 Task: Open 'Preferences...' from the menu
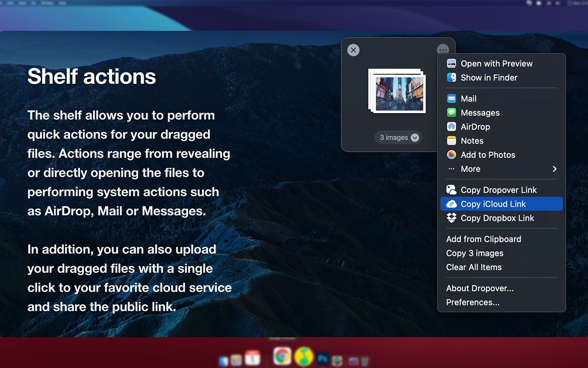502,302
